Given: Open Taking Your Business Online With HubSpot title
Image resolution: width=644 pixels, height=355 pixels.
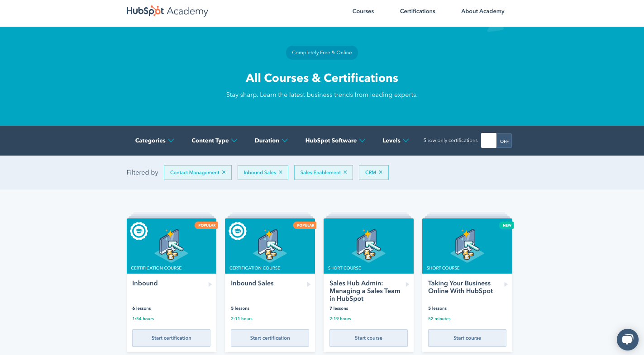Looking at the screenshot, I should [460, 287].
